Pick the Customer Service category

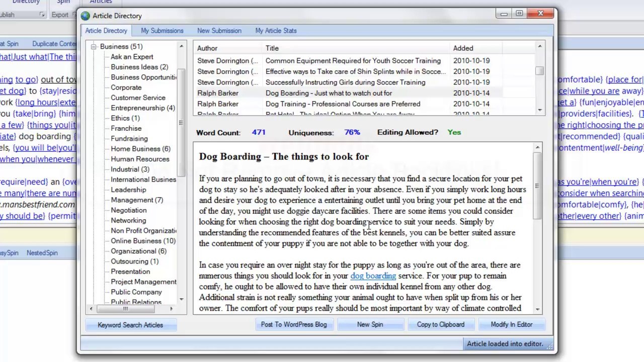click(138, 98)
